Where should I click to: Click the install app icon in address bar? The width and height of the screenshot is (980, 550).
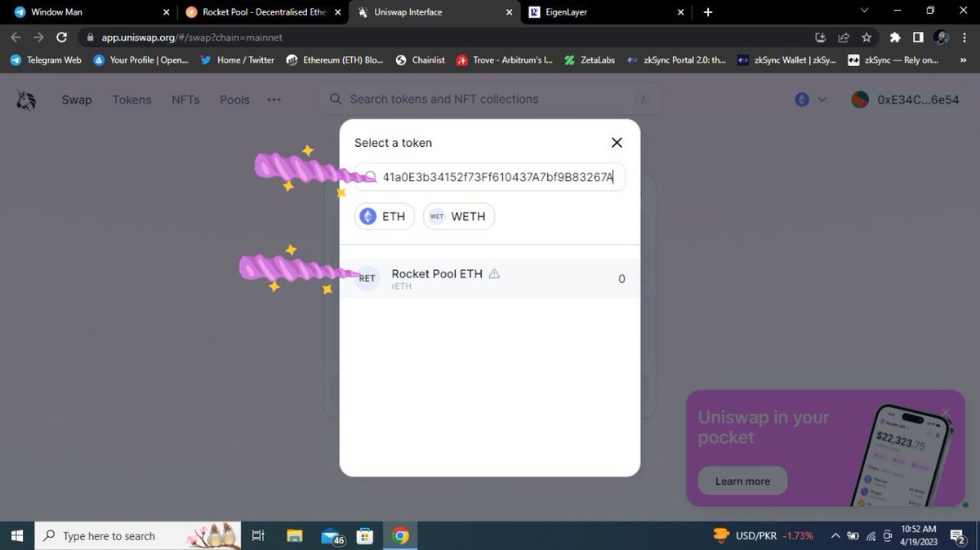point(821,38)
